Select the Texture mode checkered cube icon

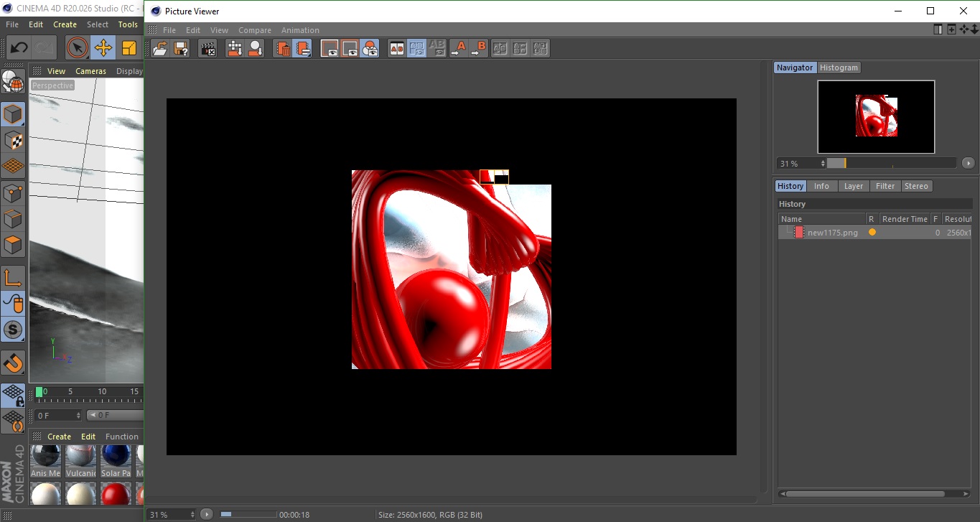click(13, 141)
